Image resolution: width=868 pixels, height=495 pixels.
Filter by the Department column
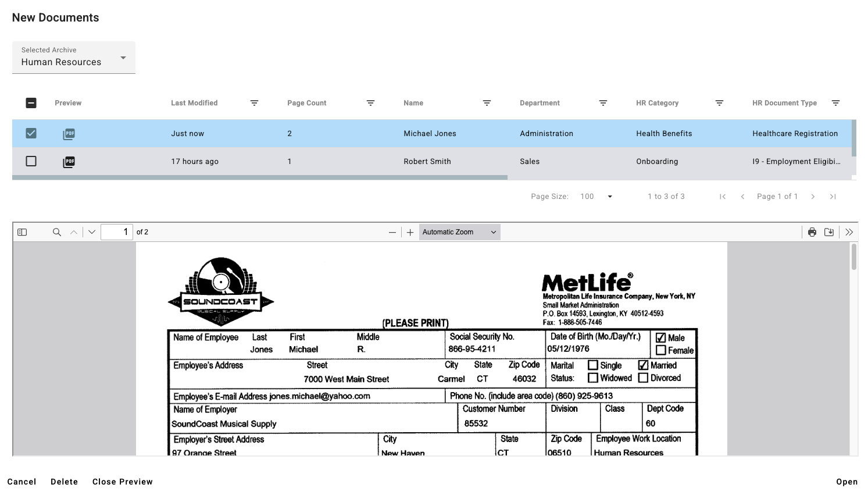pyautogui.click(x=603, y=102)
